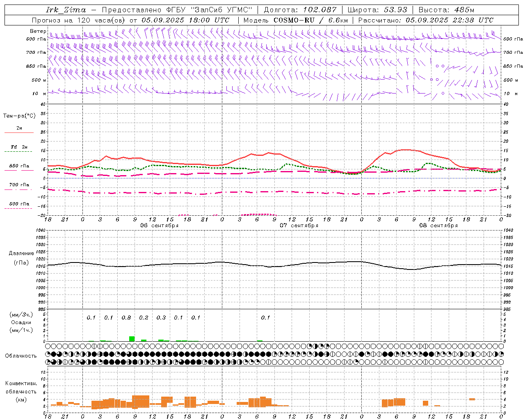The height and width of the screenshot is (420, 525).
Task: Click the Высота: 485м value
Action: [x=446, y=10]
